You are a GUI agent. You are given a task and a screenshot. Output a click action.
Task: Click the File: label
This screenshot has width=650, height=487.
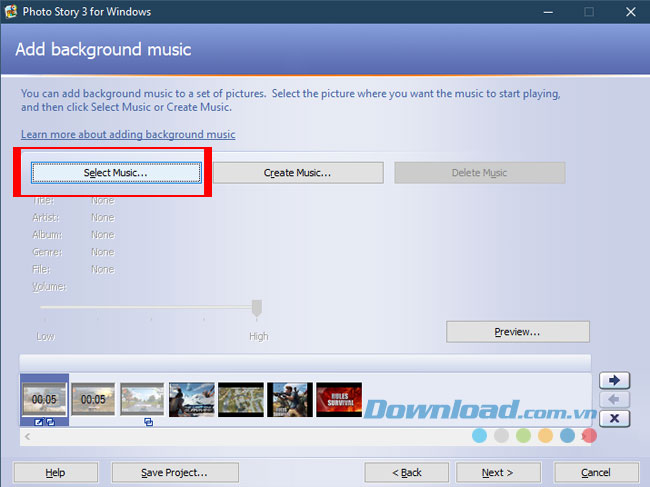(x=41, y=269)
